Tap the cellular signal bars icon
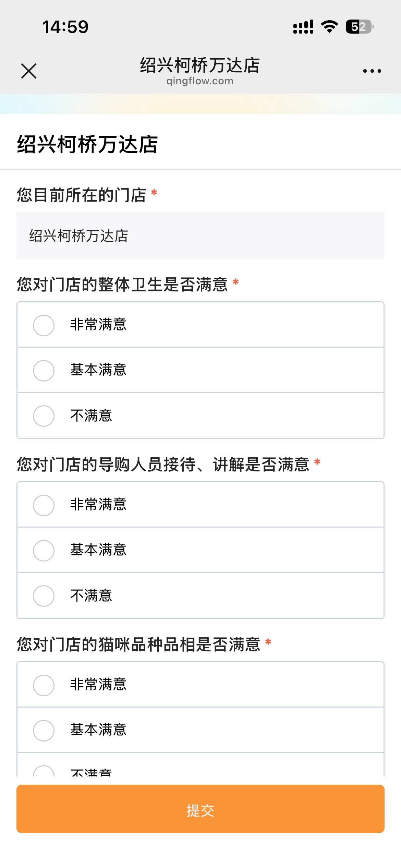 pos(303,27)
